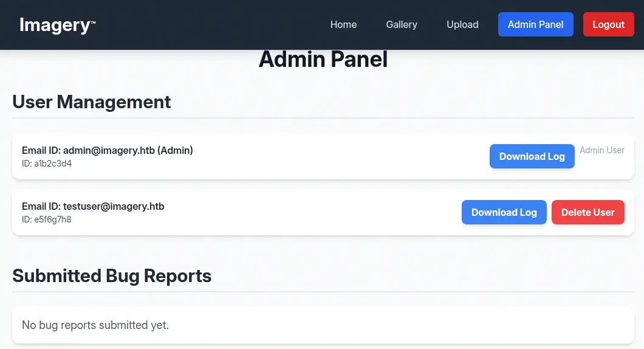Open the Gallery page
The height and width of the screenshot is (349, 644).
(x=402, y=24)
